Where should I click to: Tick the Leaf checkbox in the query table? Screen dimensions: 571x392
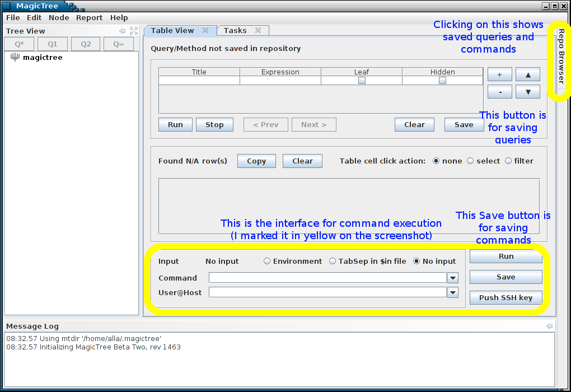362,81
